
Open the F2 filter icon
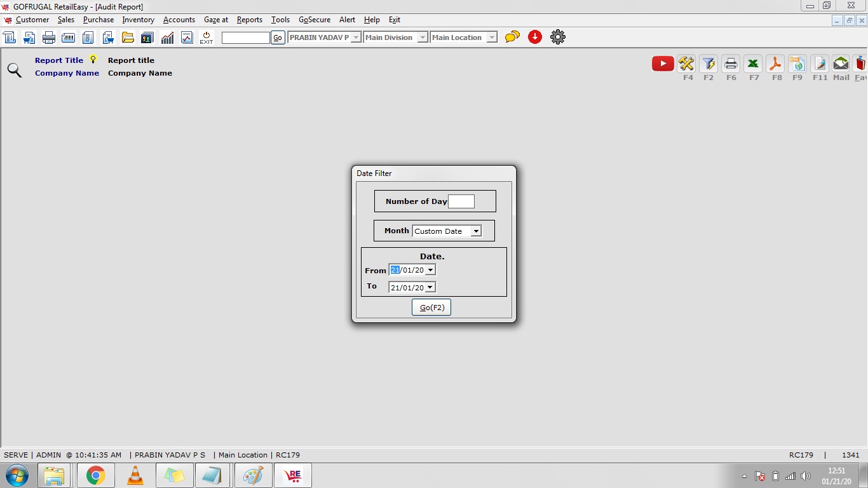(x=709, y=64)
